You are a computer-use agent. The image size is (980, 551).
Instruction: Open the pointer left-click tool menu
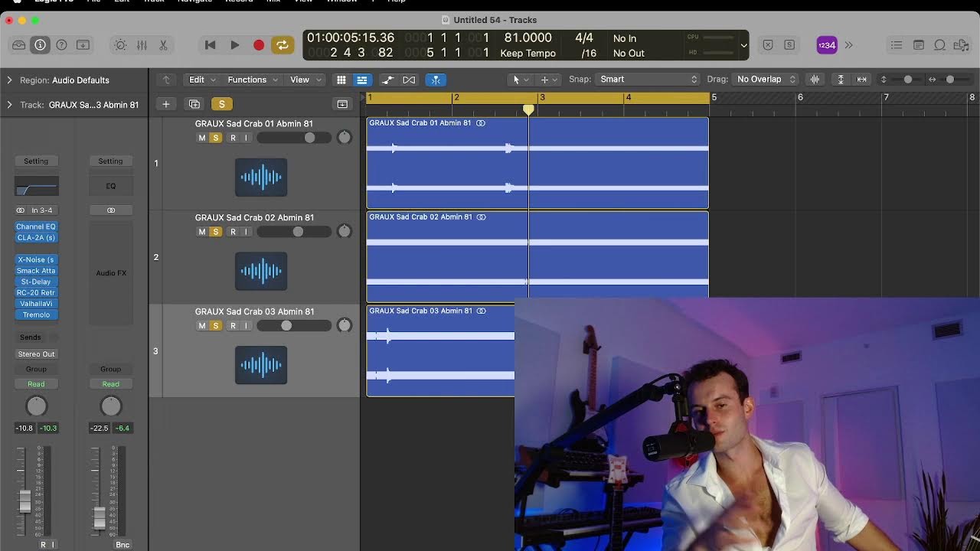click(520, 80)
